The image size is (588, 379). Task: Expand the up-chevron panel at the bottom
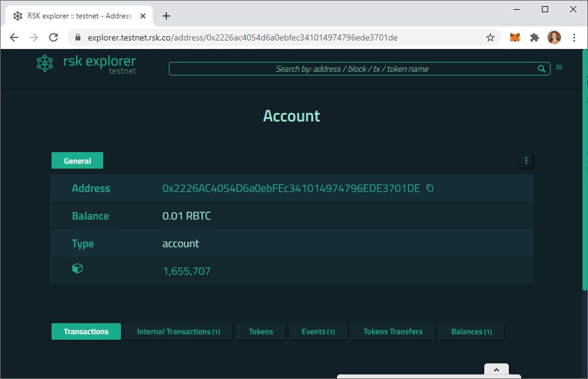click(496, 369)
